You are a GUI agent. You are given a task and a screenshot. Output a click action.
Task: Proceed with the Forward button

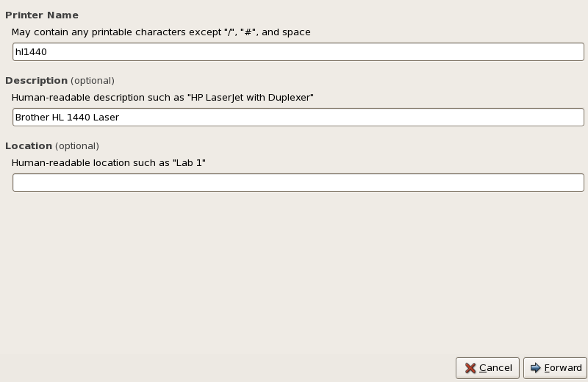(x=555, y=368)
